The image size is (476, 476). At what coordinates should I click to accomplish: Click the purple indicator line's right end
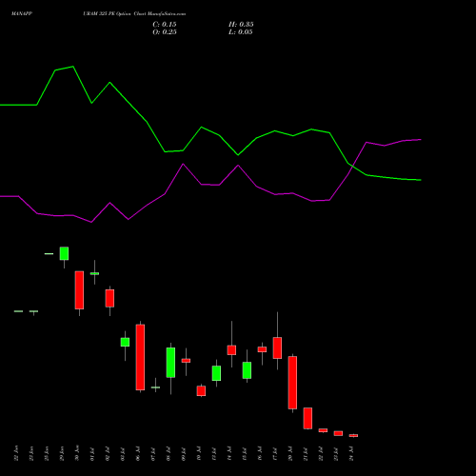click(421, 139)
